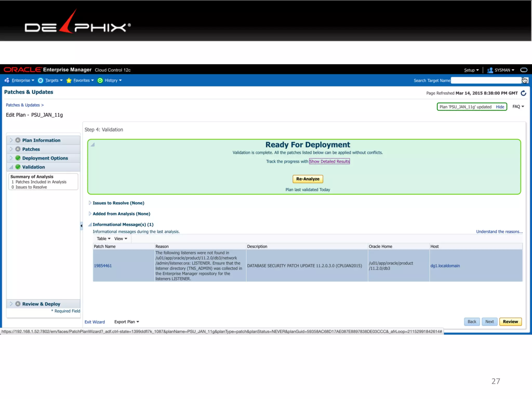
Task: Click the Enterprise menu icon
Action: tap(7, 80)
